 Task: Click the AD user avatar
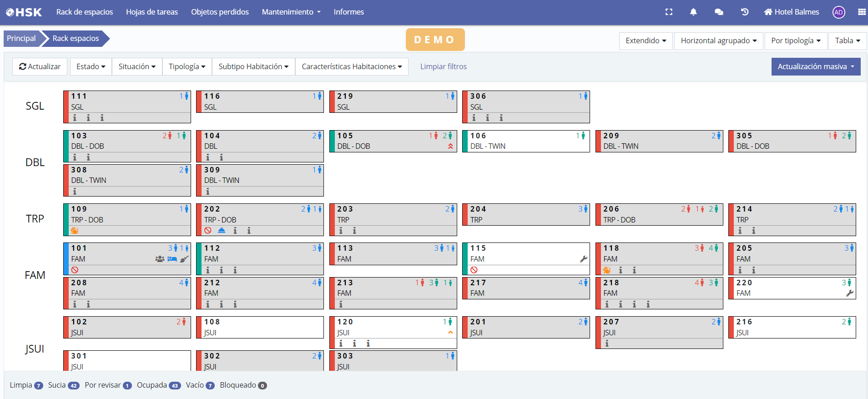click(x=838, y=12)
